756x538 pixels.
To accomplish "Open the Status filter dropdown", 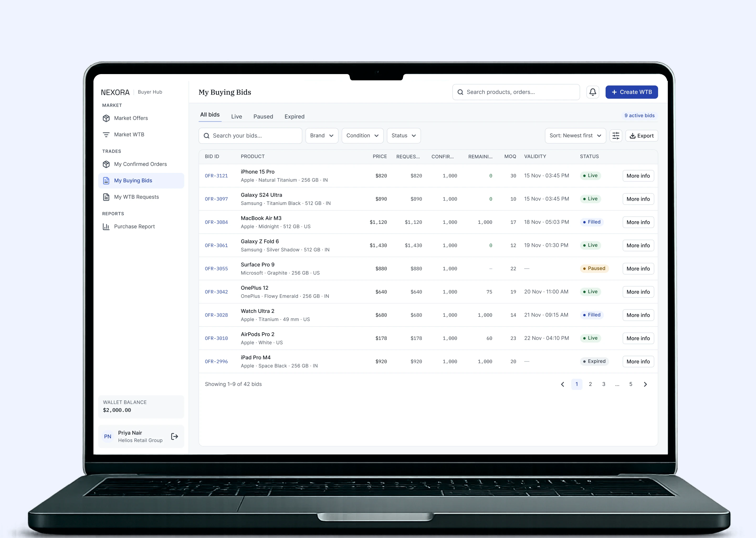I will point(404,136).
